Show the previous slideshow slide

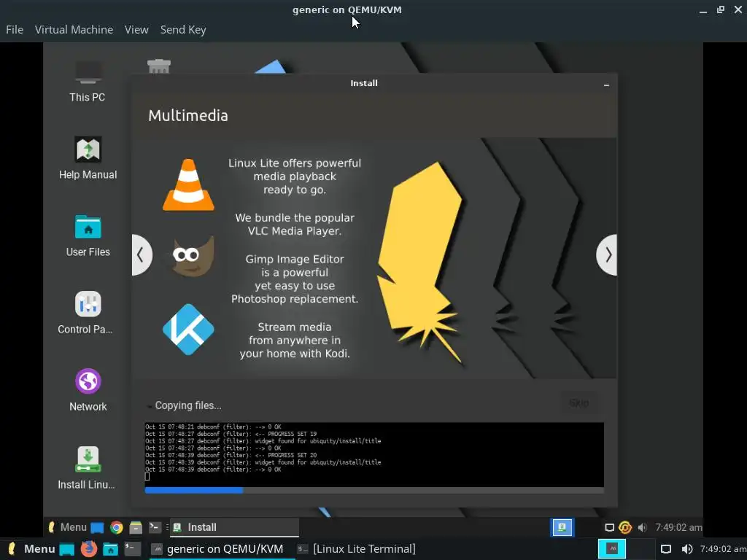(x=141, y=254)
